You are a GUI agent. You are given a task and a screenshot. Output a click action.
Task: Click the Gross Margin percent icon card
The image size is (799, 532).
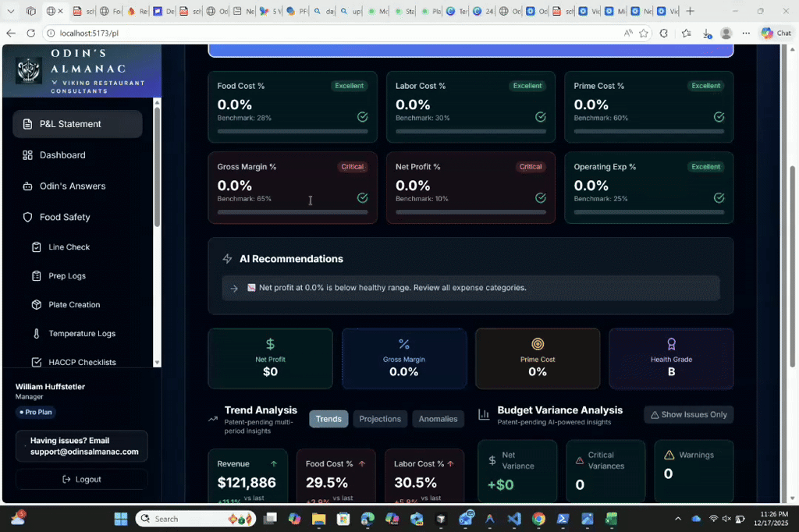point(404,359)
